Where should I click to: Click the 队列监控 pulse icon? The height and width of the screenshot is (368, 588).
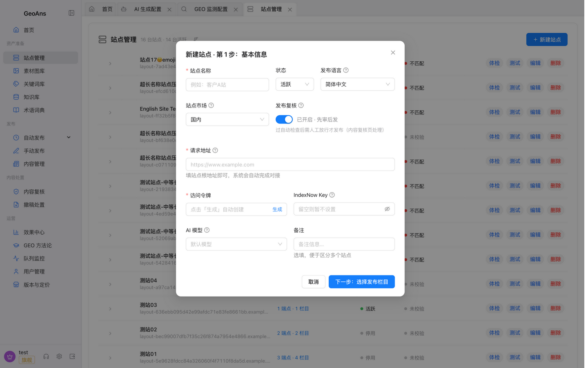pyautogui.click(x=16, y=258)
